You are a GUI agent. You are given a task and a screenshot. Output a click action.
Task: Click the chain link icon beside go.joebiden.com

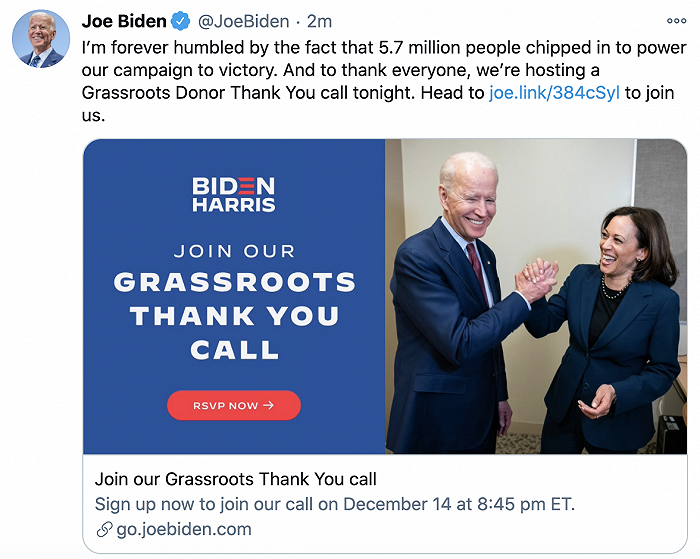pyautogui.click(x=104, y=530)
